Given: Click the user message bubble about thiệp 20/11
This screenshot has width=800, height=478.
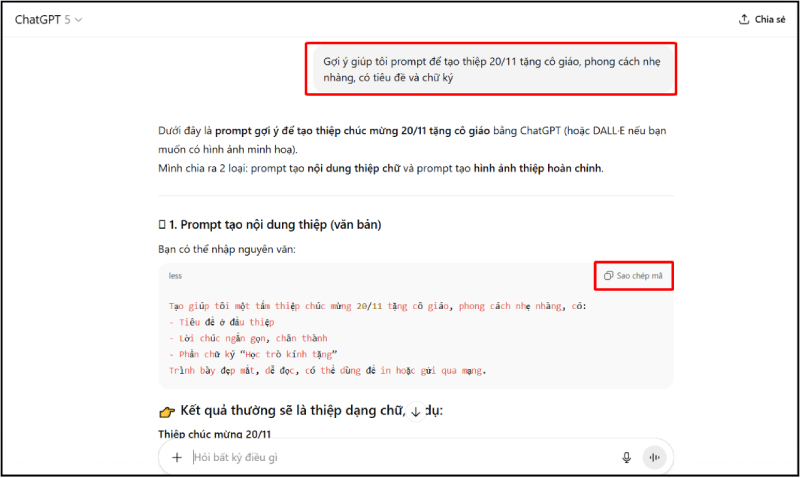Looking at the screenshot, I should coord(492,69).
